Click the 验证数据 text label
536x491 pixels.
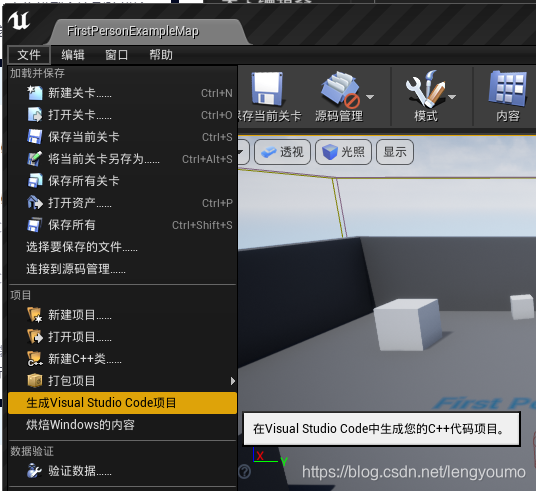pyautogui.click(x=80, y=471)
